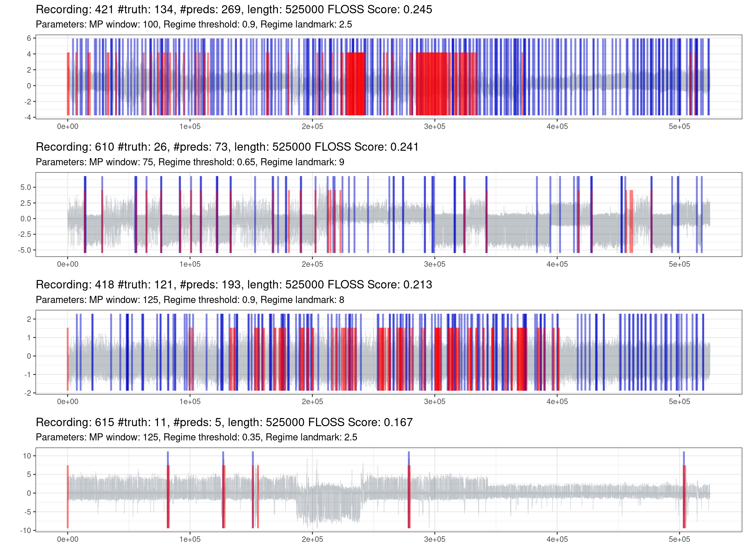This screenshot has width=747, height=560.
Task: Click the 5e+05 axis label under Recording 418
Action: (680, 402)
